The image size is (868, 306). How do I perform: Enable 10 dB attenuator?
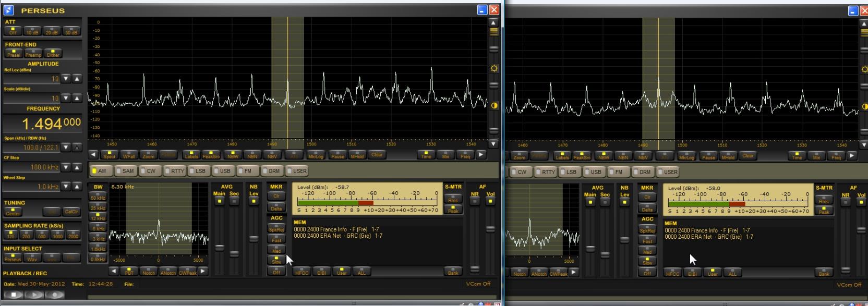coord(32,31)
